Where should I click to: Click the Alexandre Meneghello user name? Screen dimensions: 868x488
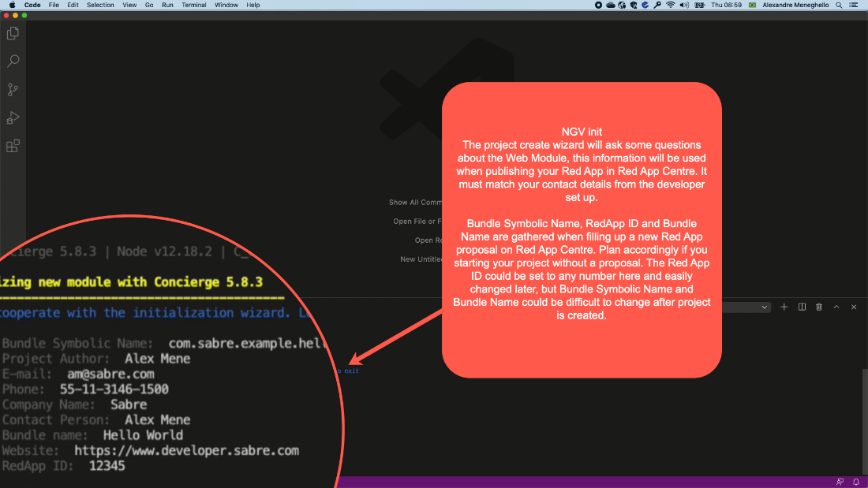[795, 5]
